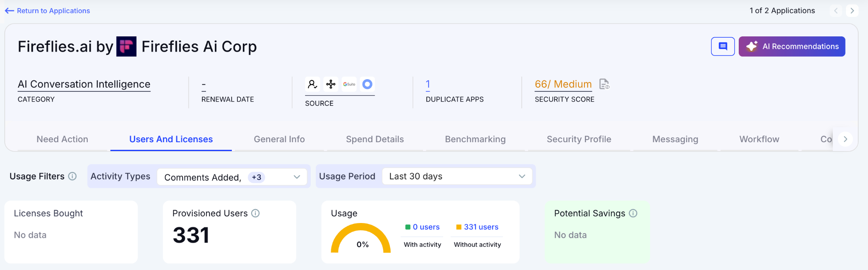Open the duplicate apps count 1

point(428,84)
